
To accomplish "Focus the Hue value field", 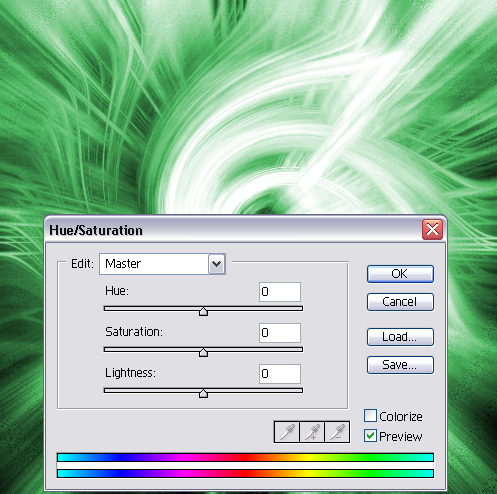I will pyautogui.click(x=280, y=292).
